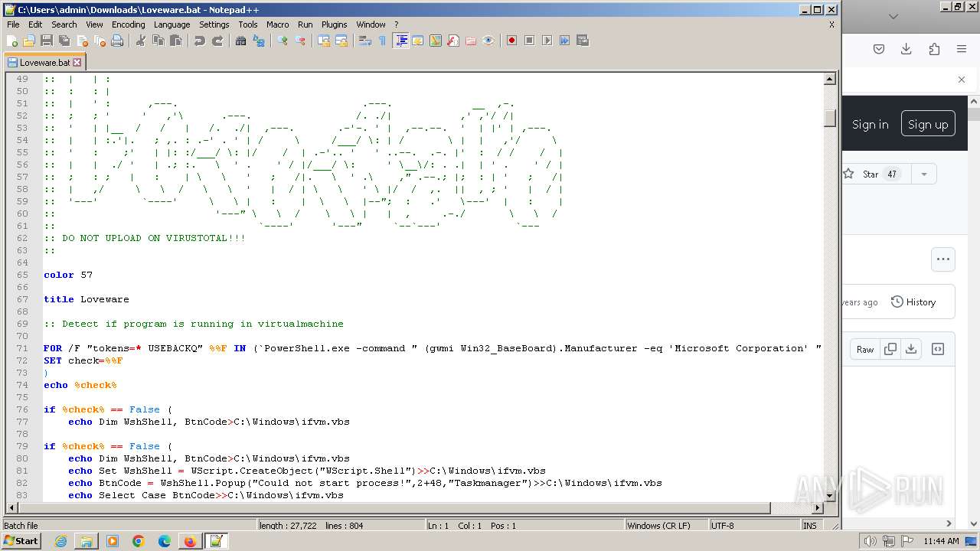Click the editor vertical scrollbar thumb
Viewport: 980px width, 551px height.
[x=829, y=118]
